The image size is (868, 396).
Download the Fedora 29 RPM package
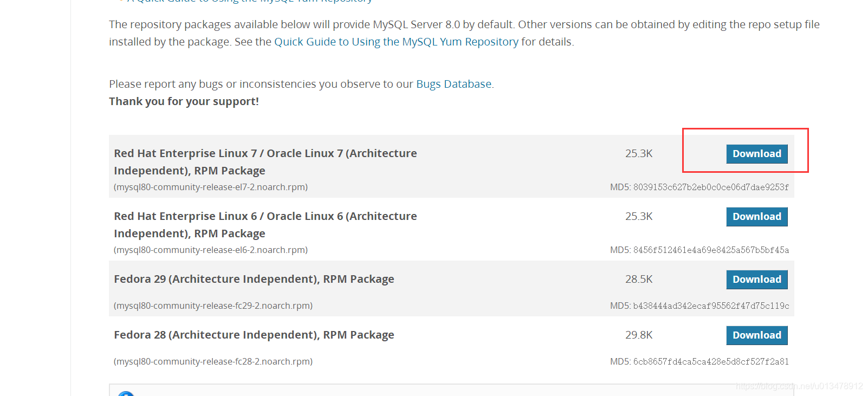tap(756, 280)
